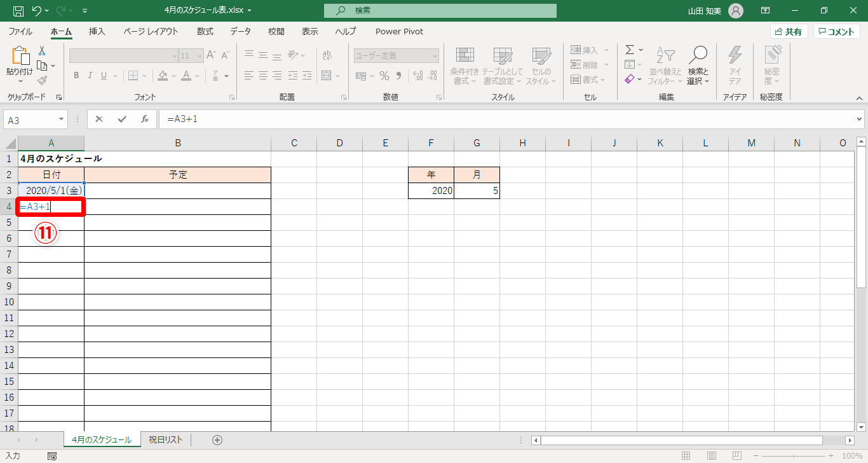This screenshot has height=463, width=868.
Task: Open the number format ユーザー定義 dropdown
Action: [x=435, y=56]
